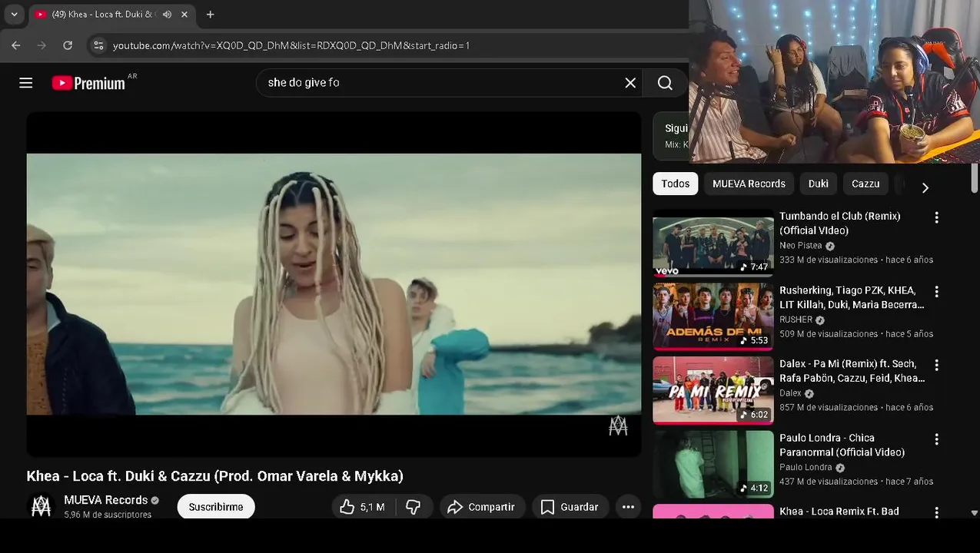
Task: Click '5,96 M de suscriptores' text
Action: point(108,515)
